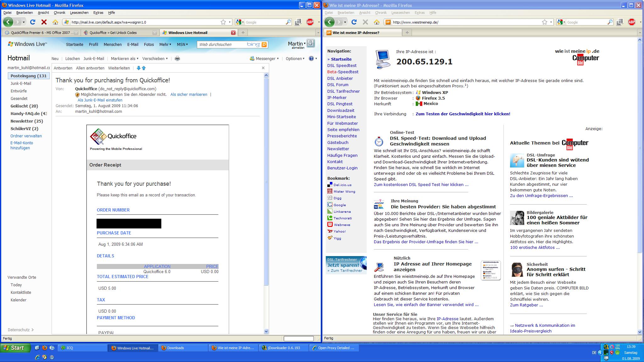Click Google search magnifier in Hotmail window
This screenshot has width=644, height=362.
[x=288, y=22]
